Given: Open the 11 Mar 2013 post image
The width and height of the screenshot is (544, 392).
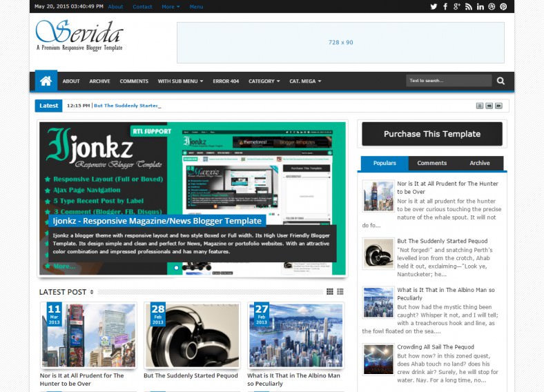Looking at the screenshot, I should 88,335.
